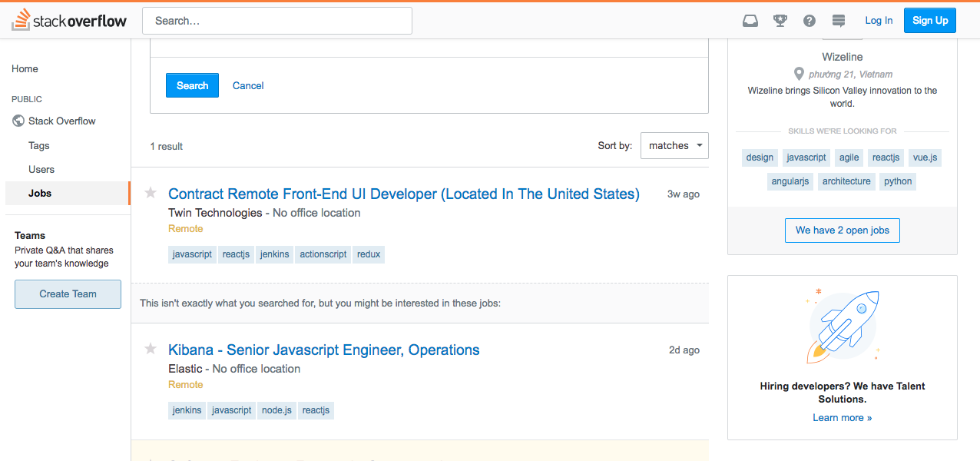Open the Stack Exchange sites icon
Viewport: 980px width, 461px height.
click(839, 21)
